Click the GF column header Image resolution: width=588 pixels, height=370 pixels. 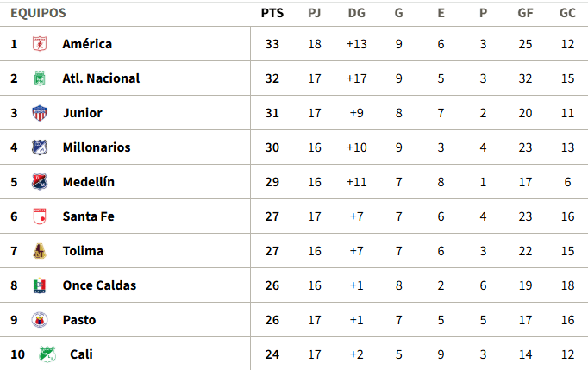(x=525, y=13)
